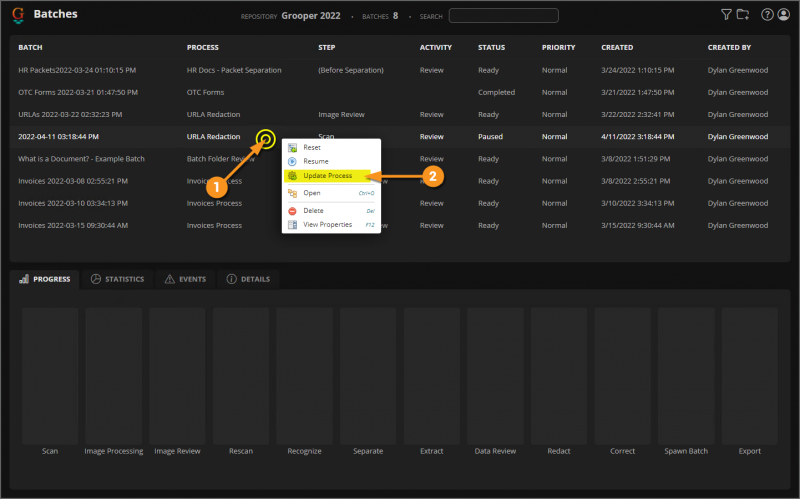Select the URLAs 2022-03-22 batch row
Viewport: 800px width, 499px height.
click(x=399, y=115)
